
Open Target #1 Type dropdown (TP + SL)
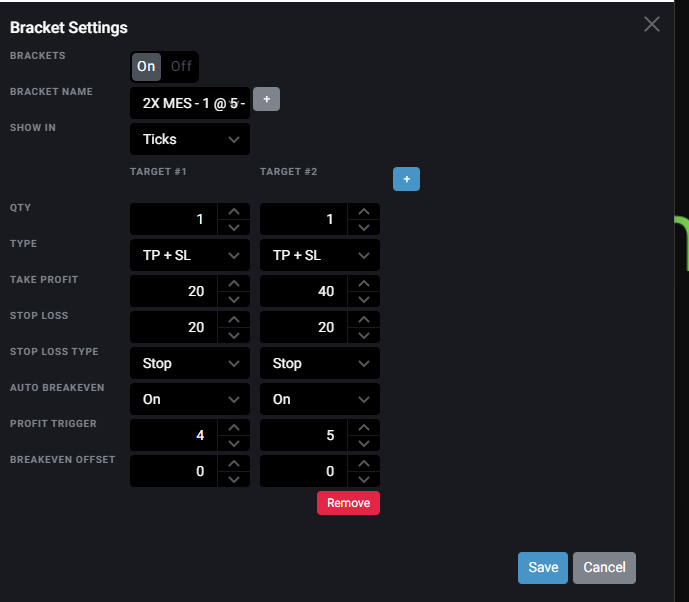click(x=190, y=255)
